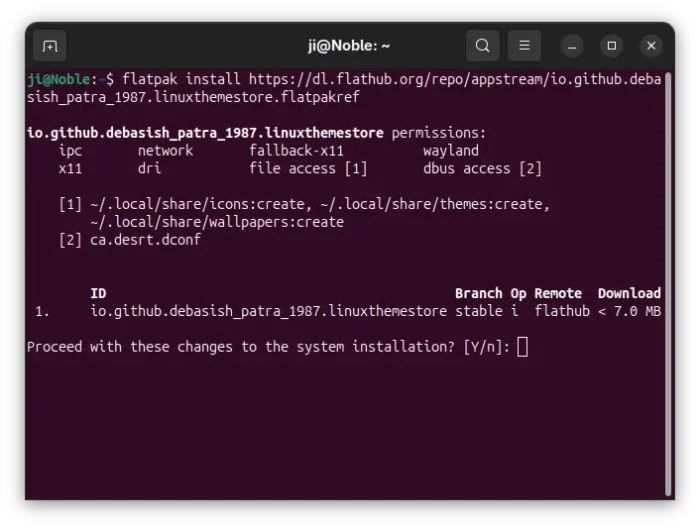Minimize the terminal window
The width and height of the screenshot is (700, 528).
(x=572, y=46)
